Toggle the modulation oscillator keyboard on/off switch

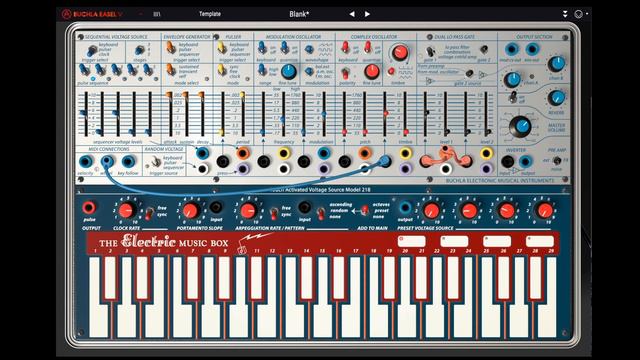[x=262, y=48]
